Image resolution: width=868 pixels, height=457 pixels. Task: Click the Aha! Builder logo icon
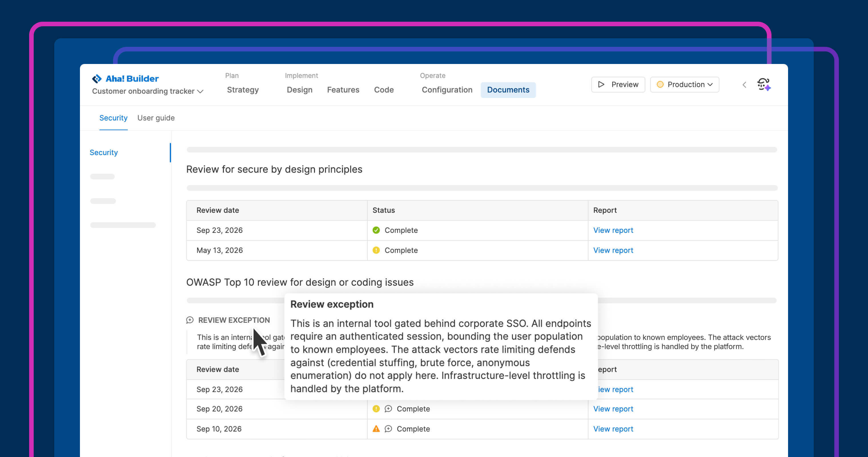pos(97,79)
